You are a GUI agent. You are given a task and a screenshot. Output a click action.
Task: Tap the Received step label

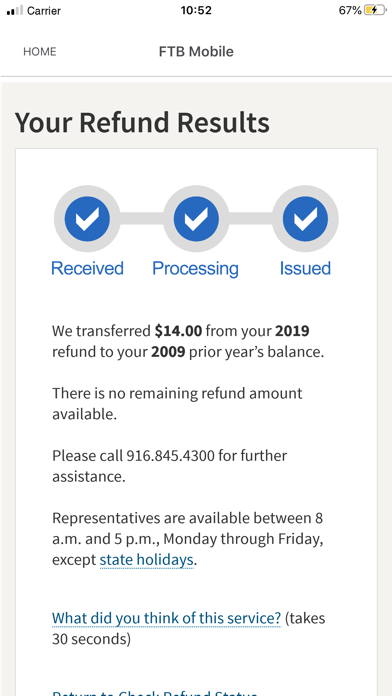[x=87, y=269]
